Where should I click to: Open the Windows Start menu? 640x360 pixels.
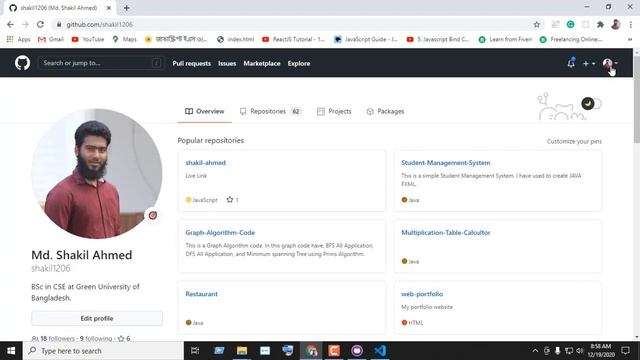pos(11,351)
